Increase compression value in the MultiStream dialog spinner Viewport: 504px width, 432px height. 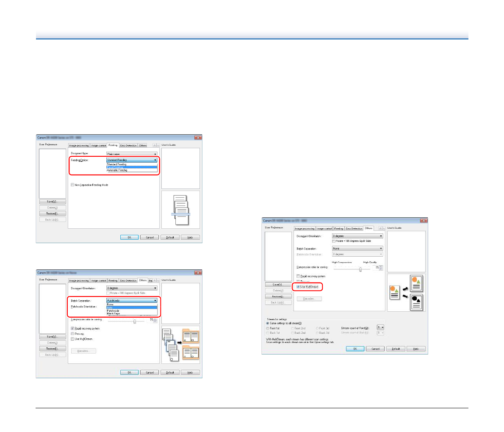tap(381, 266)
